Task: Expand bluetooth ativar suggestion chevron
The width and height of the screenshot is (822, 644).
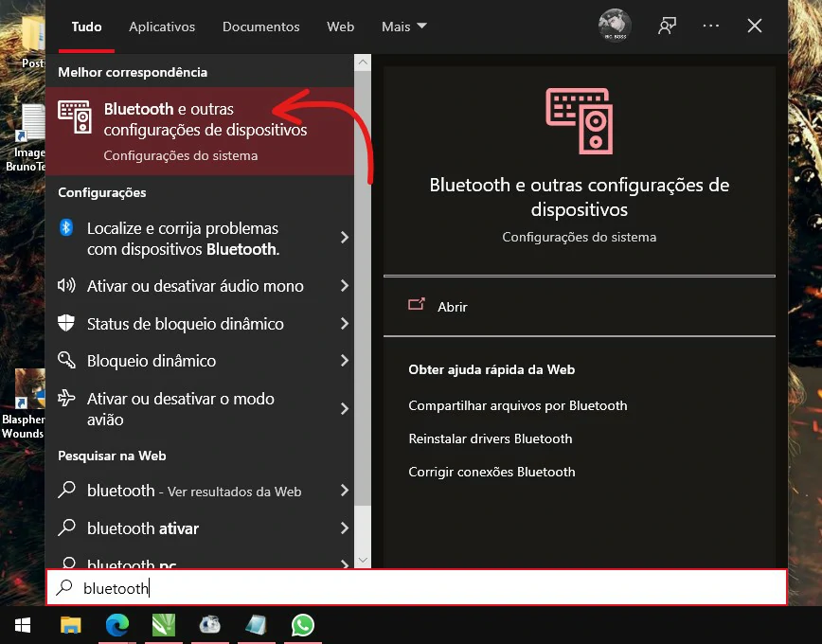Action: tap(344, 528)
